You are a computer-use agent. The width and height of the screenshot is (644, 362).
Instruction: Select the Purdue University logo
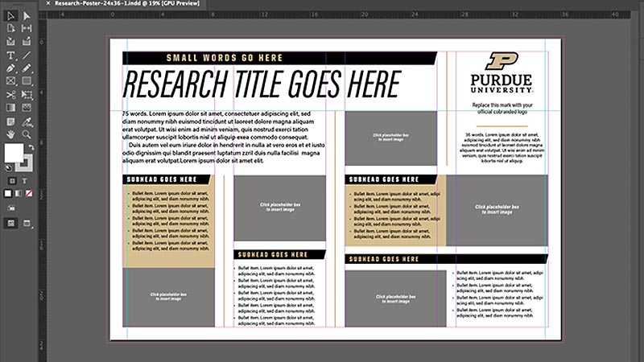tap(502, 72)
